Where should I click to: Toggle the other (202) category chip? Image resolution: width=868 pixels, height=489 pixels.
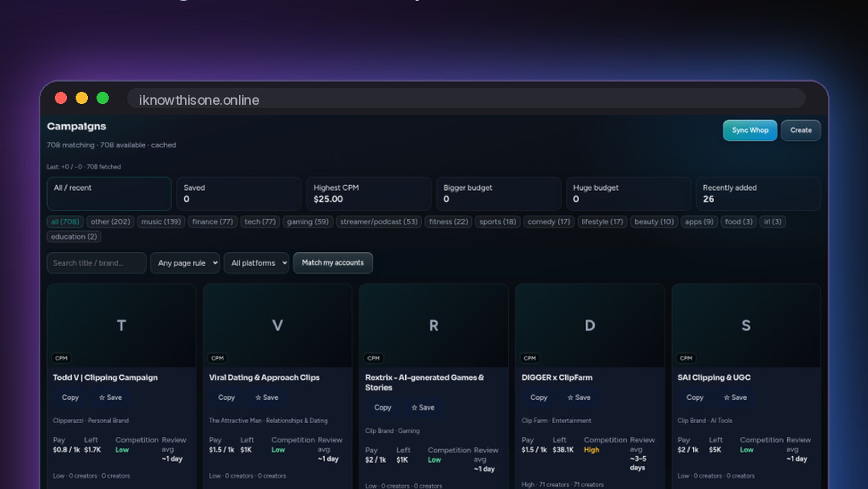click(x=110, y=222)
